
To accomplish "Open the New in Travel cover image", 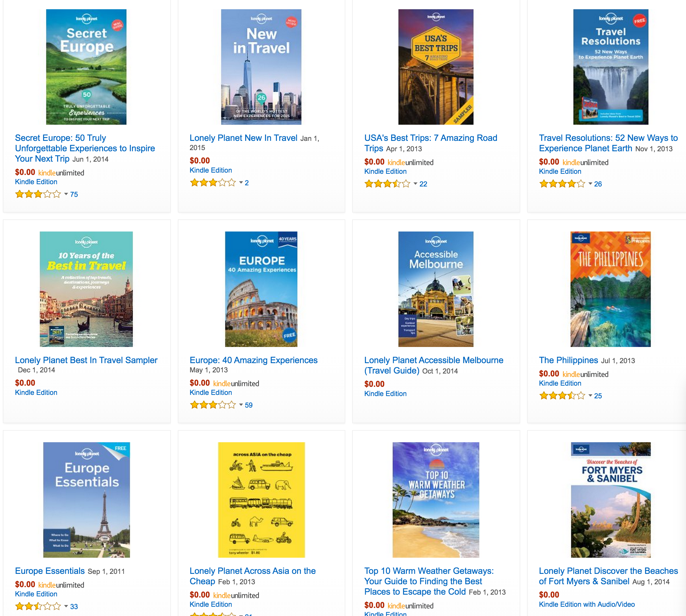I will click(x=261, y=67).
